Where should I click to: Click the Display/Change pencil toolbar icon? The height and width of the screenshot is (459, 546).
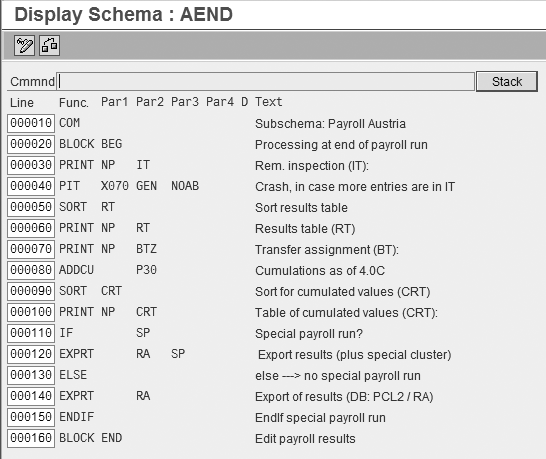click(x=24, y=46)
